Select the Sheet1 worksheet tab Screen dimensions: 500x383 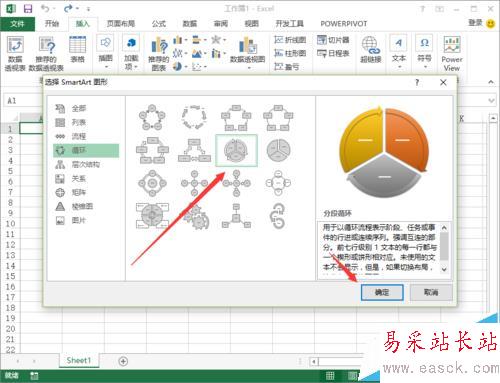point(79,360)
